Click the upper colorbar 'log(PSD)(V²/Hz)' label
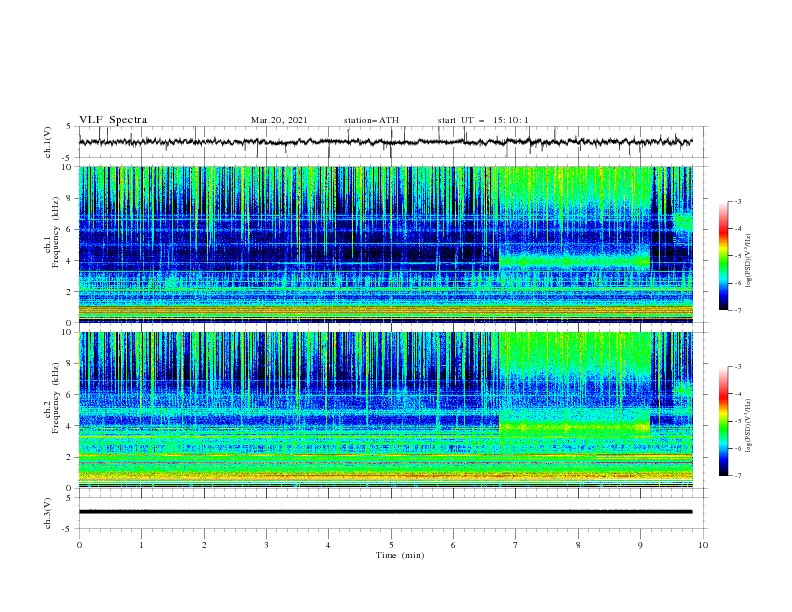This screenshot has width=792, height=612. tap(749, 261)
